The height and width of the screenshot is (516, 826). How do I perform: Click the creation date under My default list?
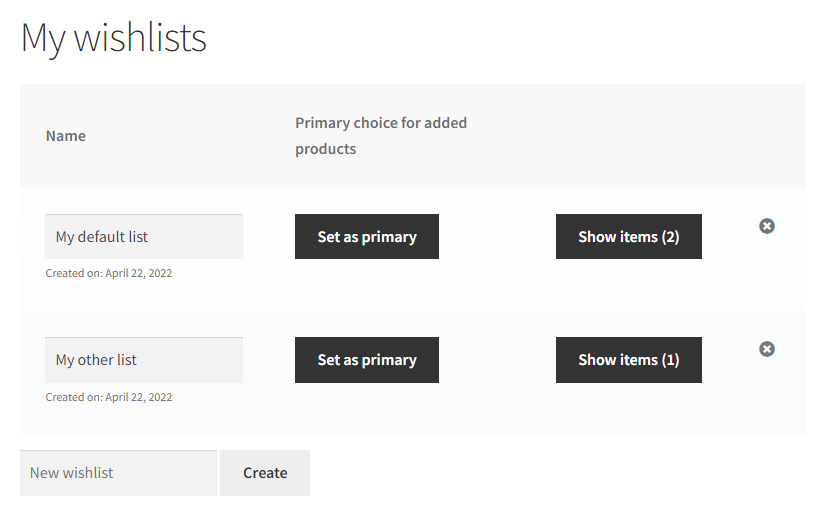(109, 273)
